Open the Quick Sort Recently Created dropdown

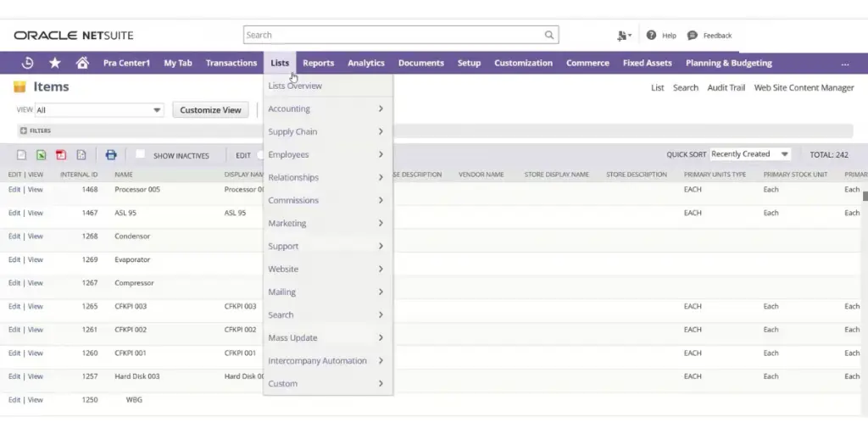tap(750, 154)
